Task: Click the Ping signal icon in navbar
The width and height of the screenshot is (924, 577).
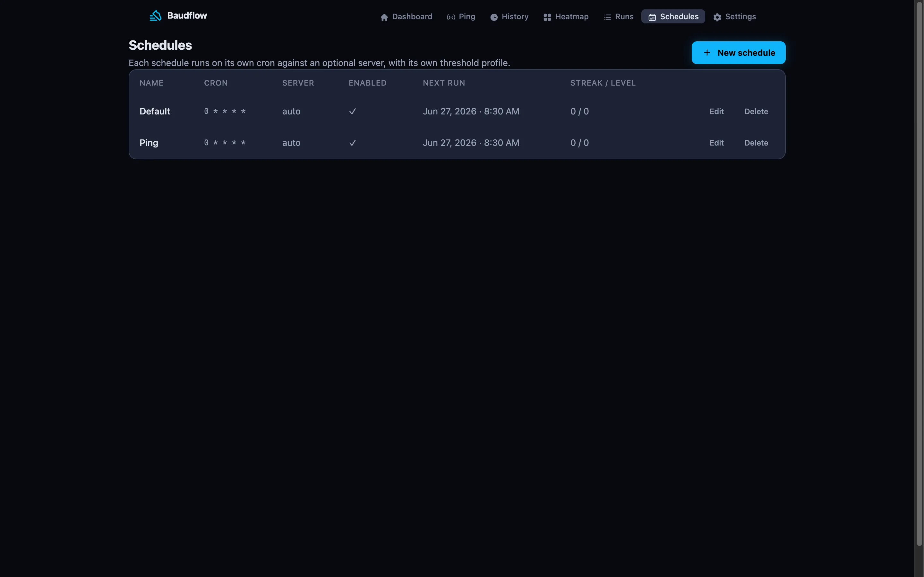Action: point(451,17)
